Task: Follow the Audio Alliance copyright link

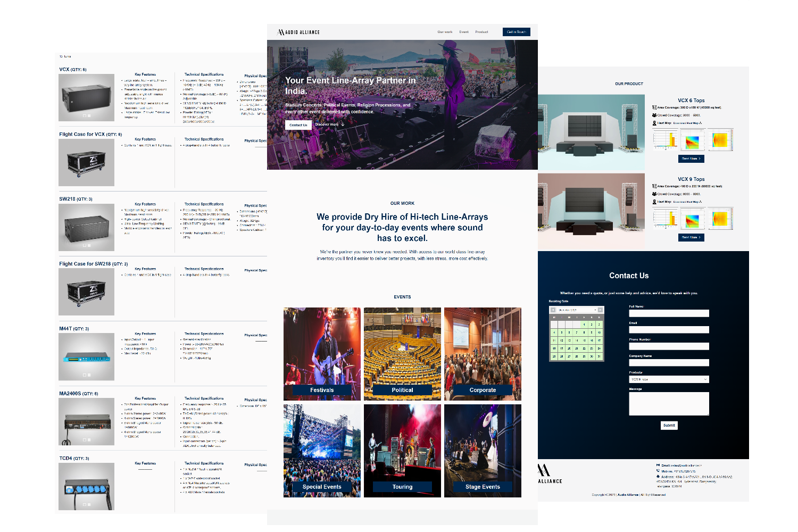Action: pos(628,495)
